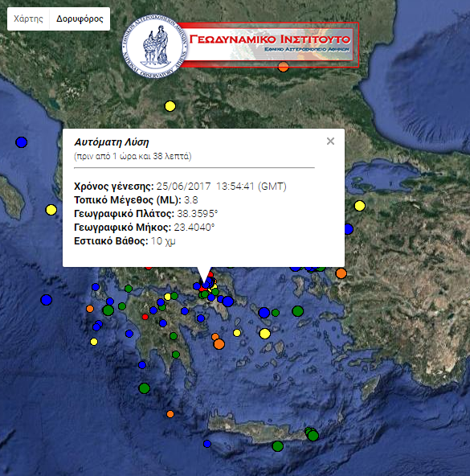
Task: Click the blue marker in the Adriatic Sea
Action: click(21, 142)
